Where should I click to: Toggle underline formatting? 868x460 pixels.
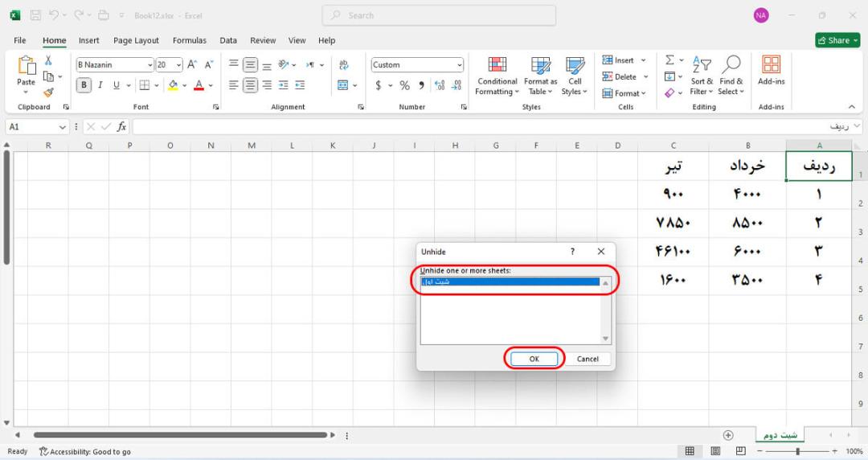[x=117, y=84]
